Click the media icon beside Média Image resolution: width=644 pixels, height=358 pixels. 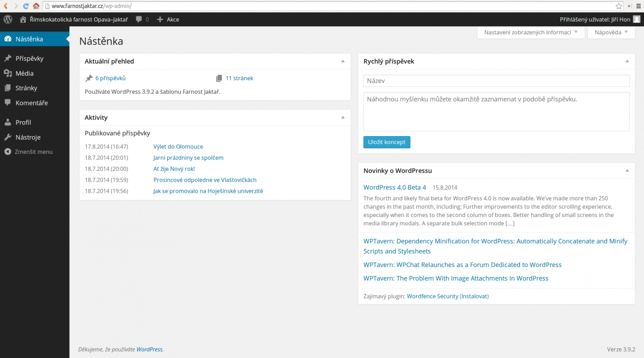(x=8, y=73)
